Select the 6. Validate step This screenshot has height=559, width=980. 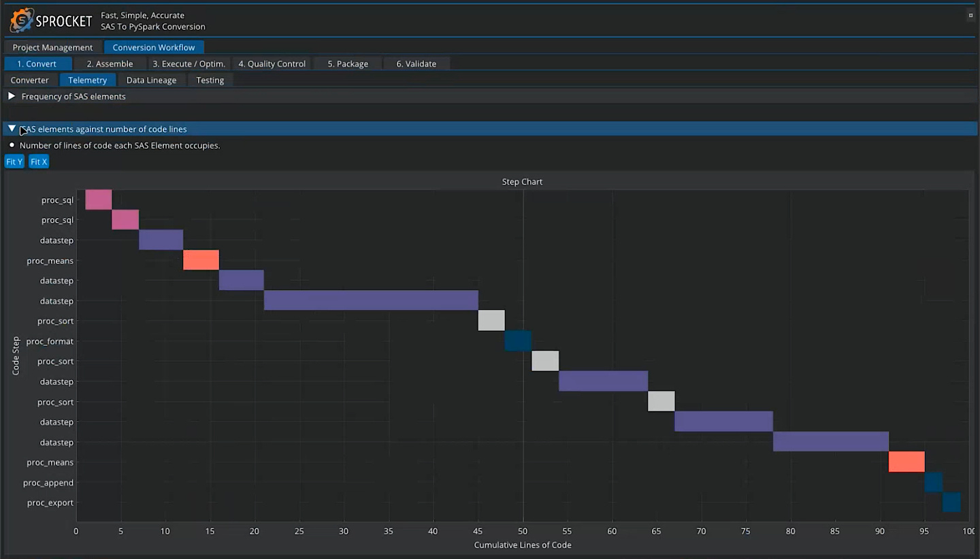416,64
